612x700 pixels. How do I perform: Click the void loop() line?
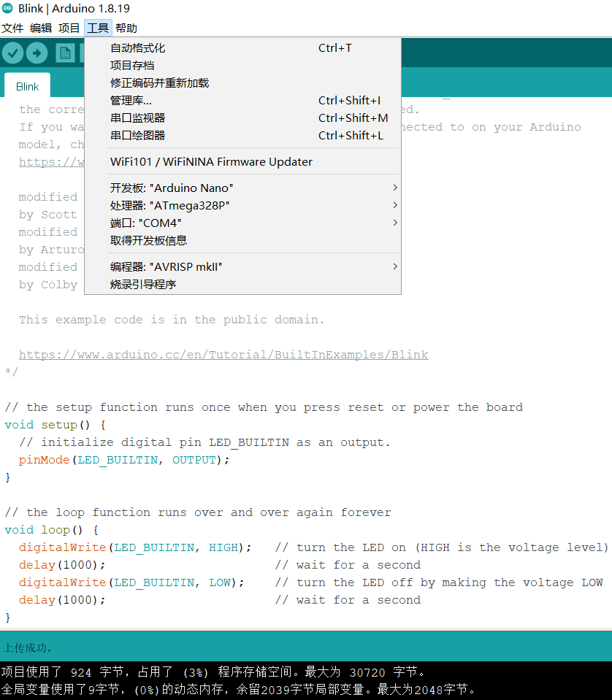[51, 530]
